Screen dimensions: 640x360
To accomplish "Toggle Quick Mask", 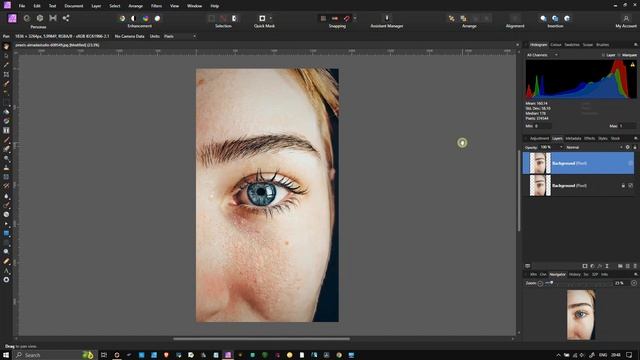I will [262, 18].
